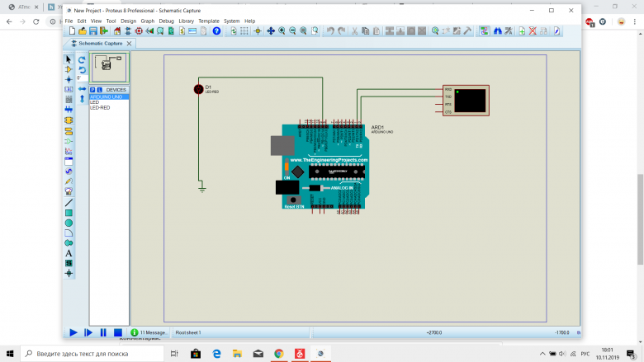Choose the Selection Mode arrow tool

pyautogui.click(x=69, y=59)
